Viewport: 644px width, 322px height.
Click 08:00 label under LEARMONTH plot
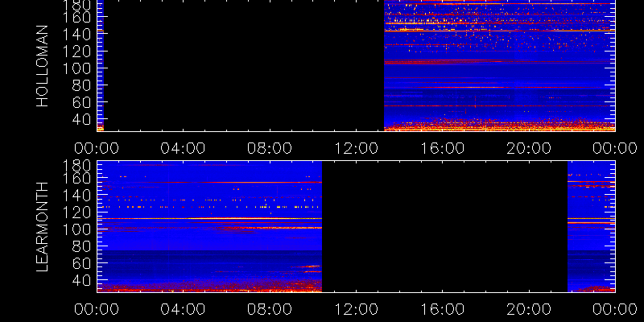coord(270,309)
